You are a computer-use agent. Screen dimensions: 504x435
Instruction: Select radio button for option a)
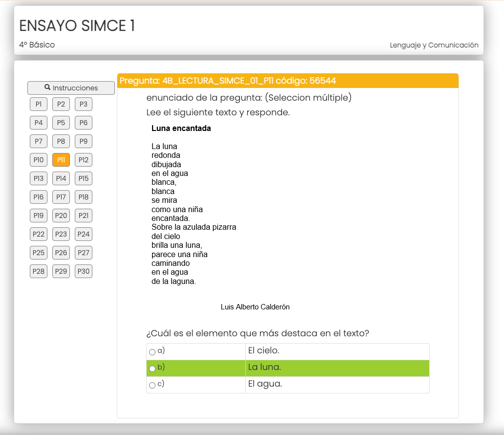(x=152, y=352)
